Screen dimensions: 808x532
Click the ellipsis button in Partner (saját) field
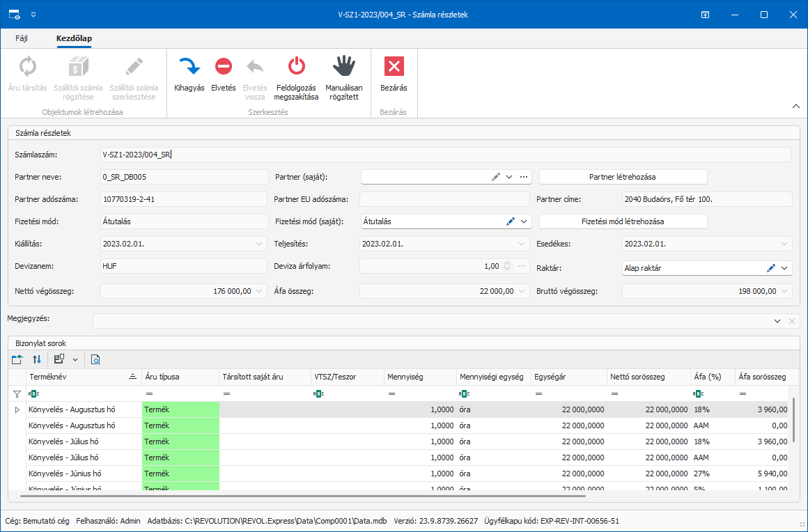point(524,177)
